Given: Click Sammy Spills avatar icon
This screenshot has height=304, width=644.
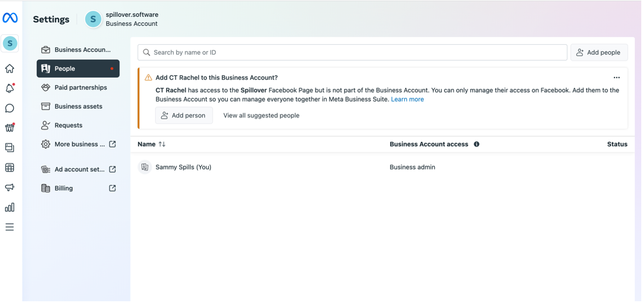Looking at the screenshot, I should coord(145,167).
